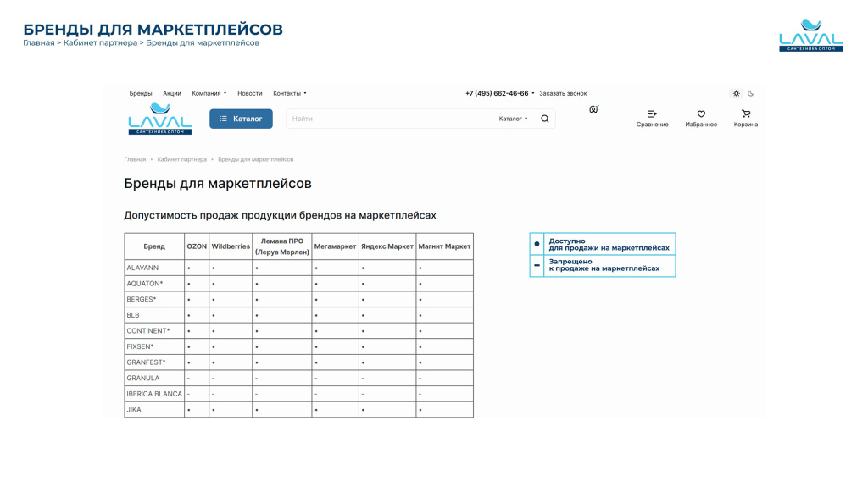Open the Корзина shopping cart icon
The width and height of the screenshot is (868, 487).
746,113
